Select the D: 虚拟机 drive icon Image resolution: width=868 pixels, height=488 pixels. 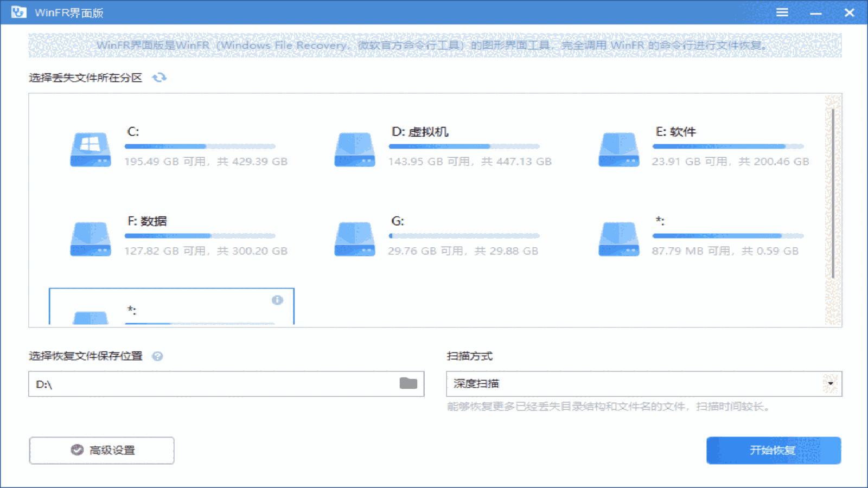(x=354, y=149)
